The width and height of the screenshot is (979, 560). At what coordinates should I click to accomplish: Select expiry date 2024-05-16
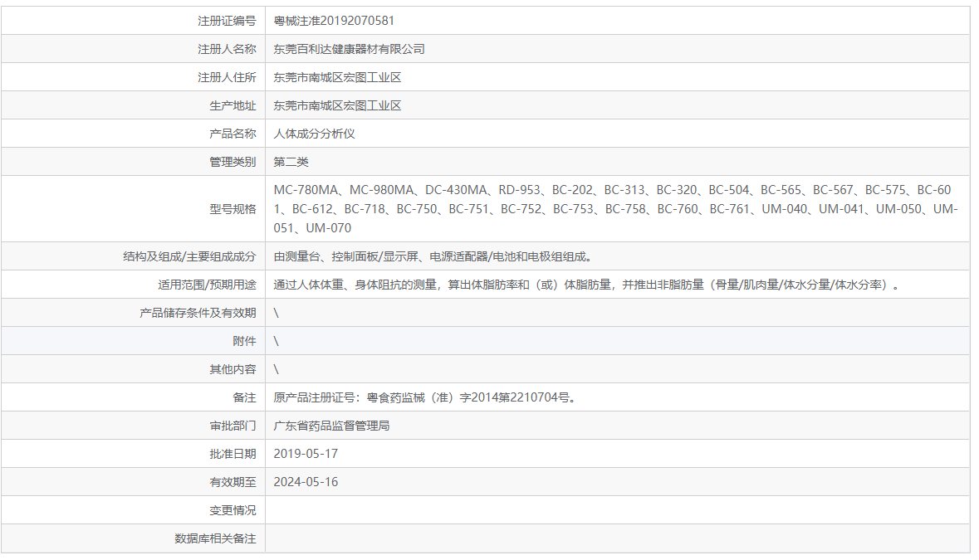pyautogui.click(x=306, y=482)
